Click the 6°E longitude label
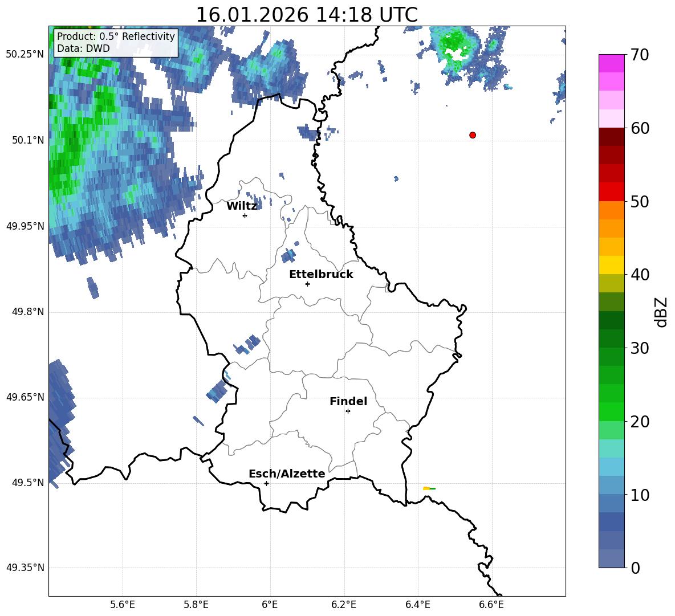This screenshot has width=675, height=616. (270, 605)
